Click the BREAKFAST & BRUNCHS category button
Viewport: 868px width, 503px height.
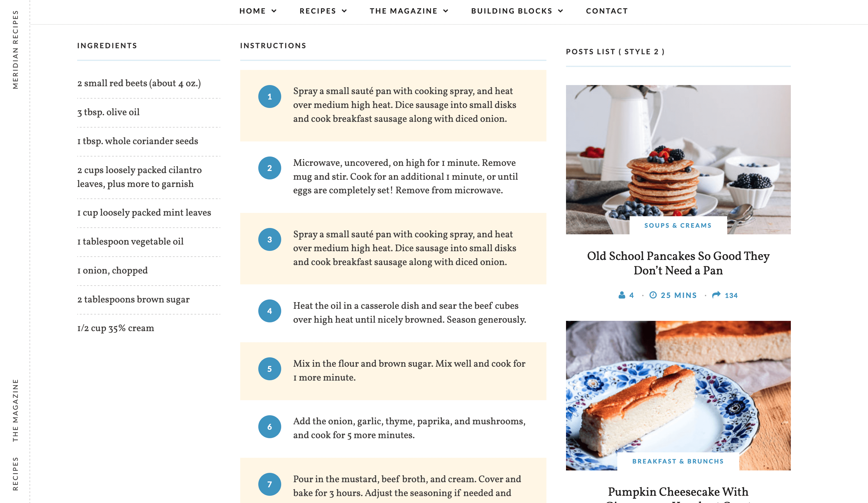click(677, 461)
